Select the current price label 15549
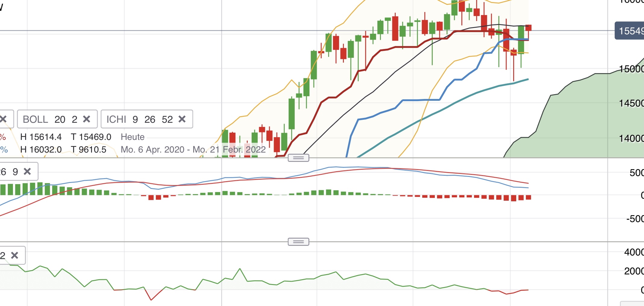The image size is (644, 306). pos(629,31)
